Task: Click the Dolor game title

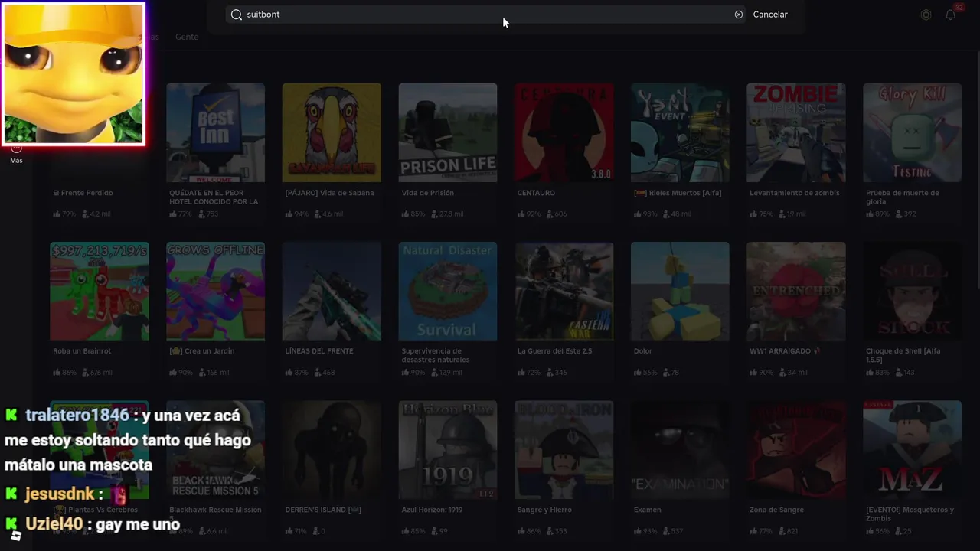Action: click(x=643, y=351)
